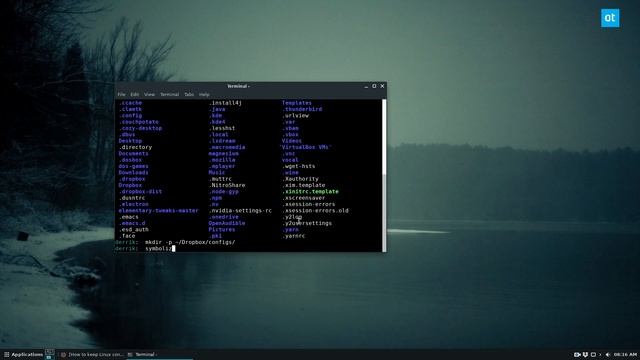Click the 'Downloads' directory entry
Image resolution: width=640 pixels, height=360 pixels.
point(133,172)
